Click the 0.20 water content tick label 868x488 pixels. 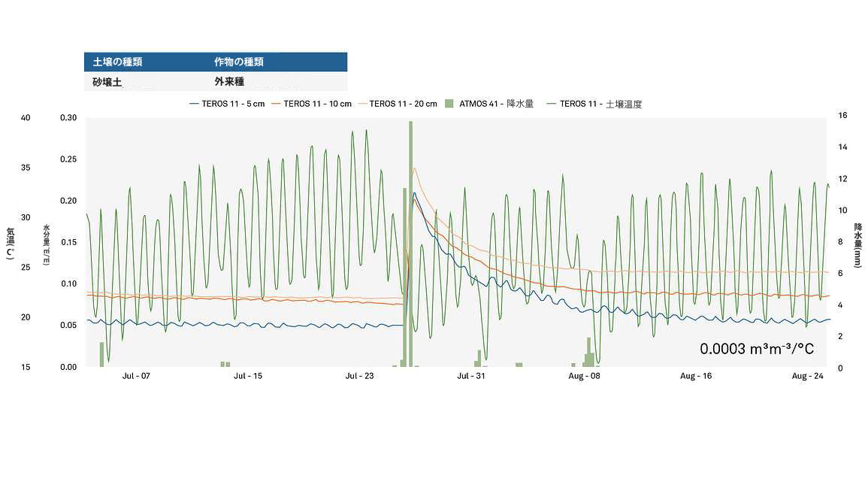[x=68, y=201]
